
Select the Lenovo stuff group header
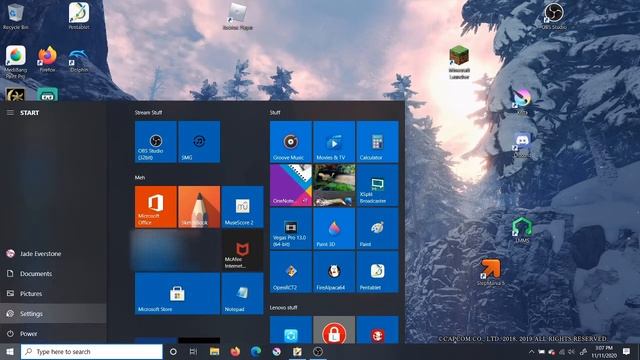283,307
